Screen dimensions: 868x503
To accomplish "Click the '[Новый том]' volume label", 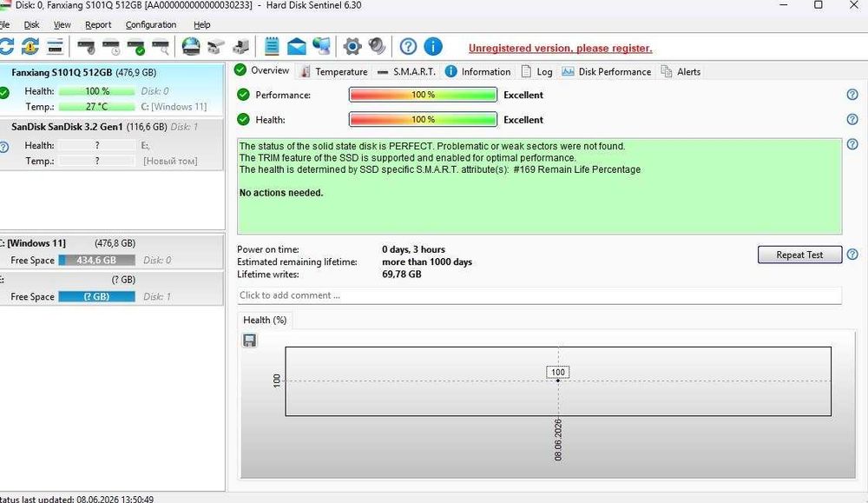I will [x=170, y=162].
